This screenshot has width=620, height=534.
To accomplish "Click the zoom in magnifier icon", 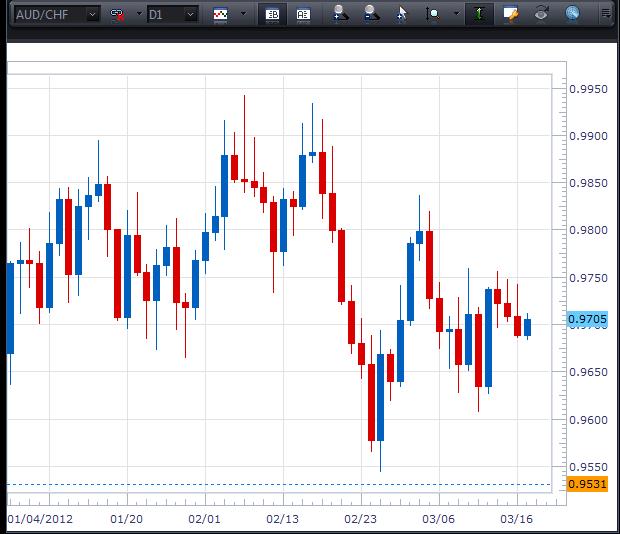I will pyautogui.click(x=340, y=13).
